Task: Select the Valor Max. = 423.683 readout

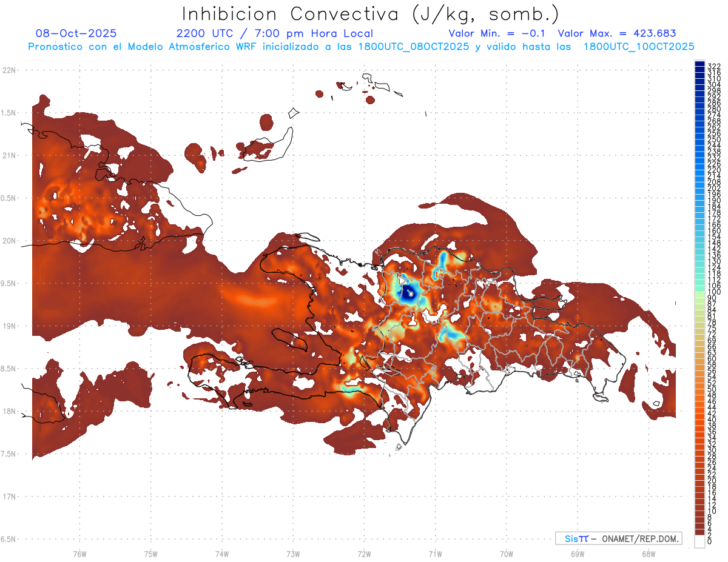Action: 616,33
